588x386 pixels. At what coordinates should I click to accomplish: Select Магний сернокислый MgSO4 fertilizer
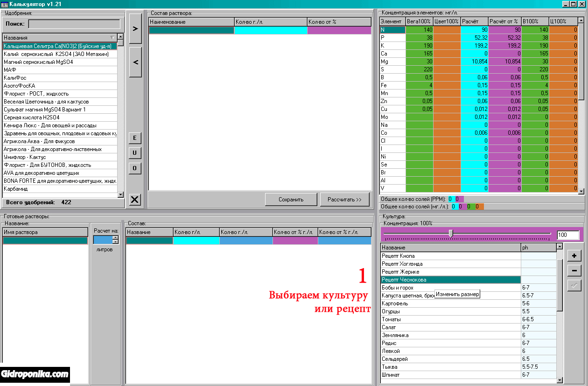(x=59, y=62)
